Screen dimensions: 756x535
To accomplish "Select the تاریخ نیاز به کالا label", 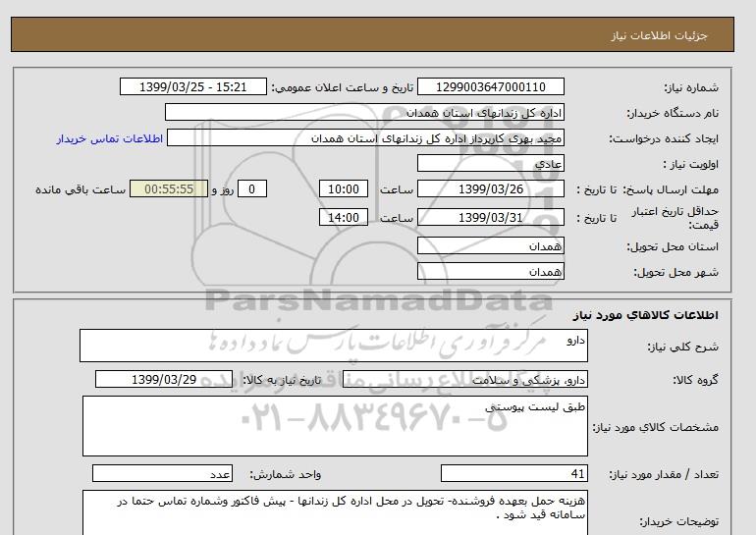I will click(x=282, y=380).
